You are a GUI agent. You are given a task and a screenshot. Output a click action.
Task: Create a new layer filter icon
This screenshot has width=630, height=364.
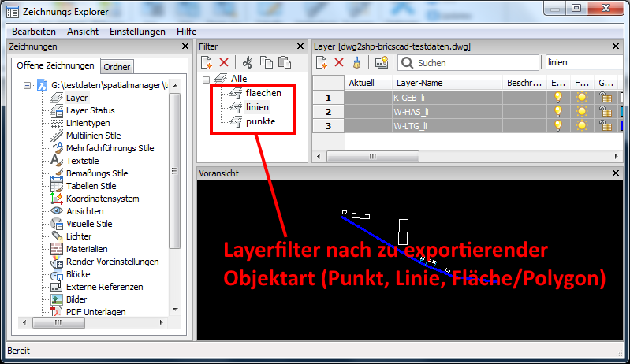click(207, 62)
